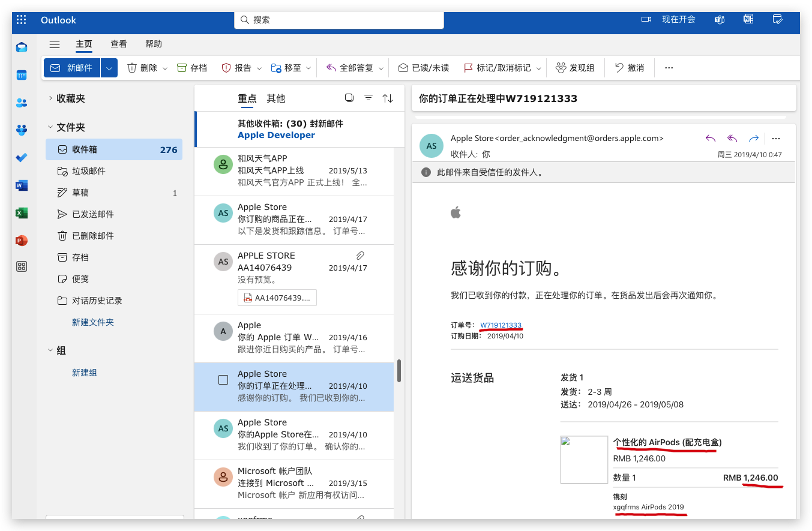Click the New mail button
Viewport: 812px width, 531px height.
(x=72, y=68)
